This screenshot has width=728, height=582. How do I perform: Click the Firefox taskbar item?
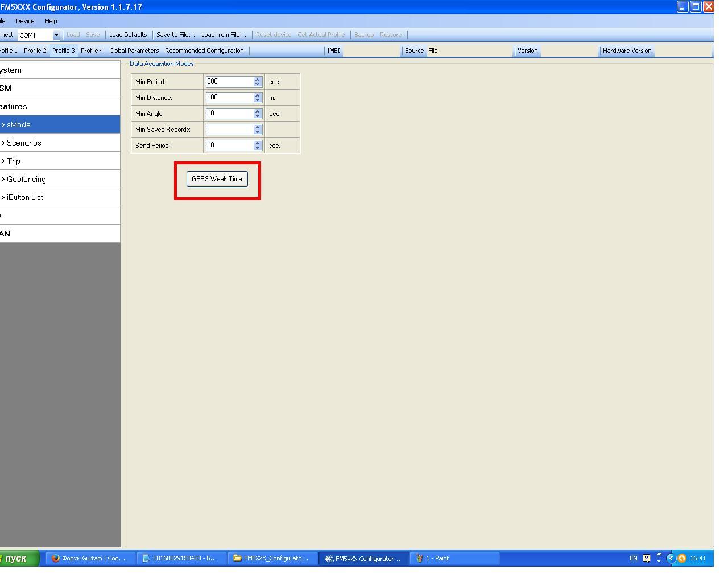click(90, 558)
